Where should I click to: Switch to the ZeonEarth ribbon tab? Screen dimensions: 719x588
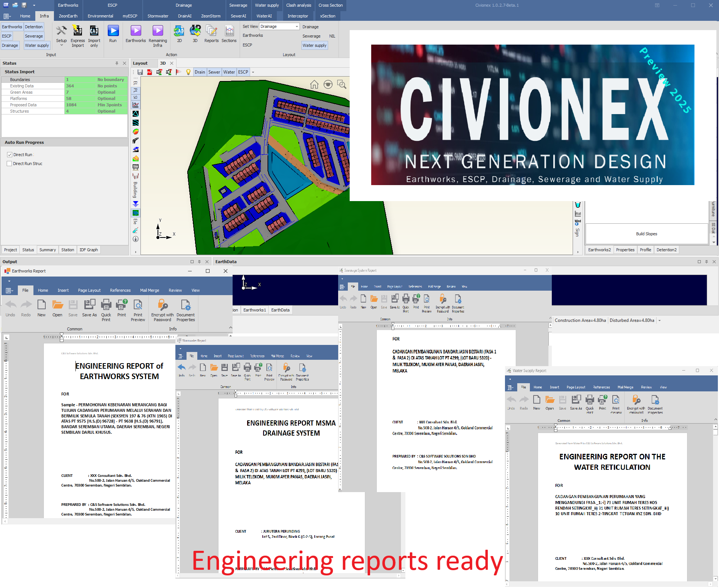(x=68, y=16)
